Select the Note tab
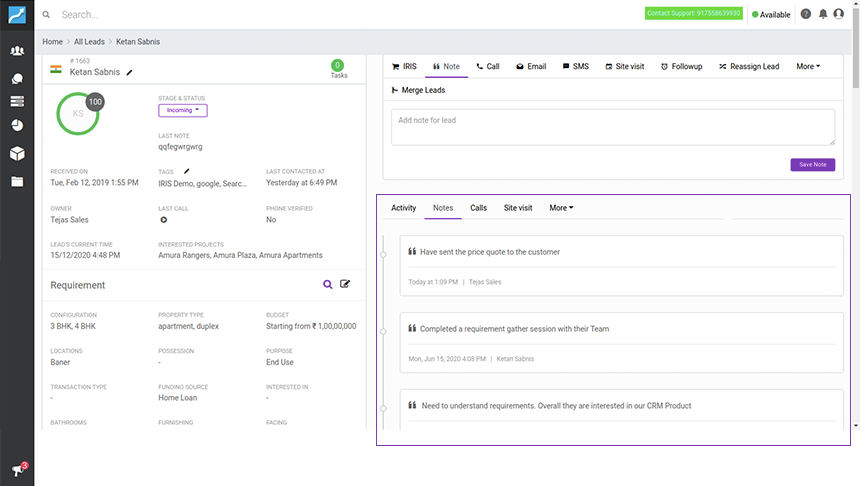This screenshot has width=860, height=486. 446,66
